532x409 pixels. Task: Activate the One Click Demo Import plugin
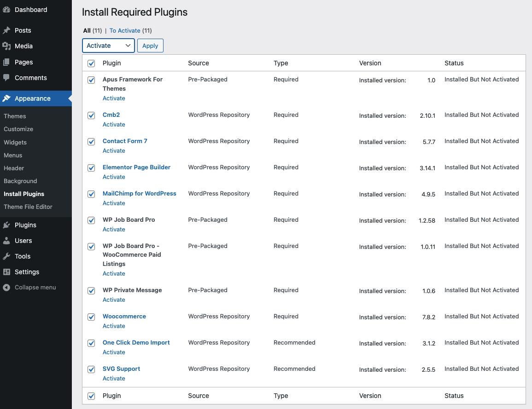(x=114, y=352)
